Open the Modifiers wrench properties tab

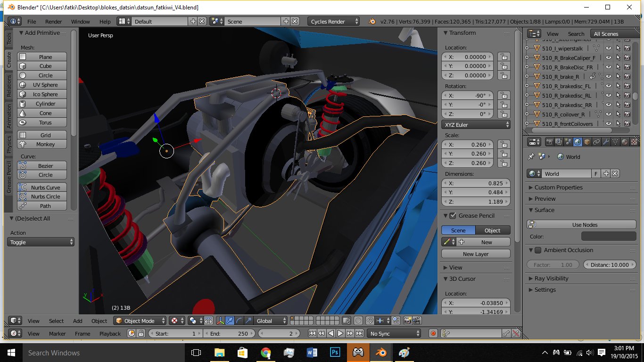click(606, 142)
